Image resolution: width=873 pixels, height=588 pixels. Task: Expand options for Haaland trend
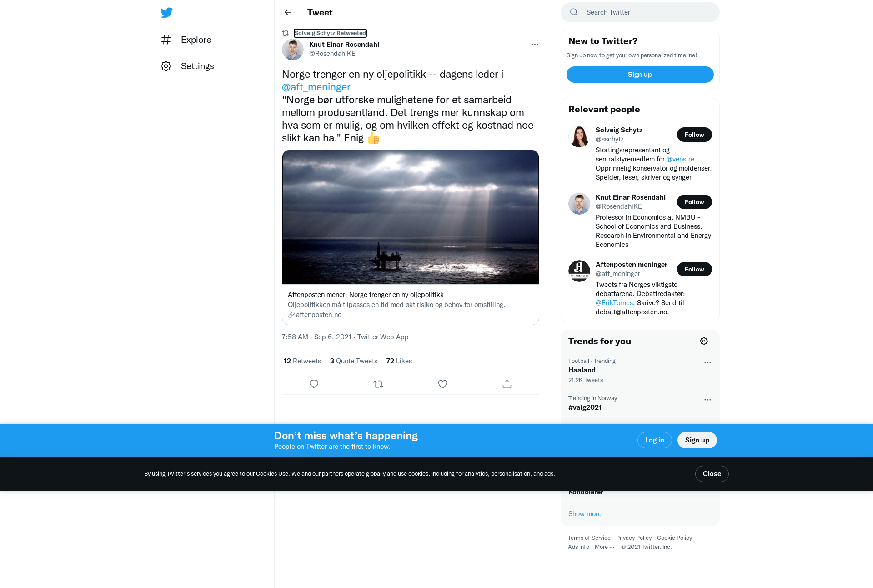point(707,362)
